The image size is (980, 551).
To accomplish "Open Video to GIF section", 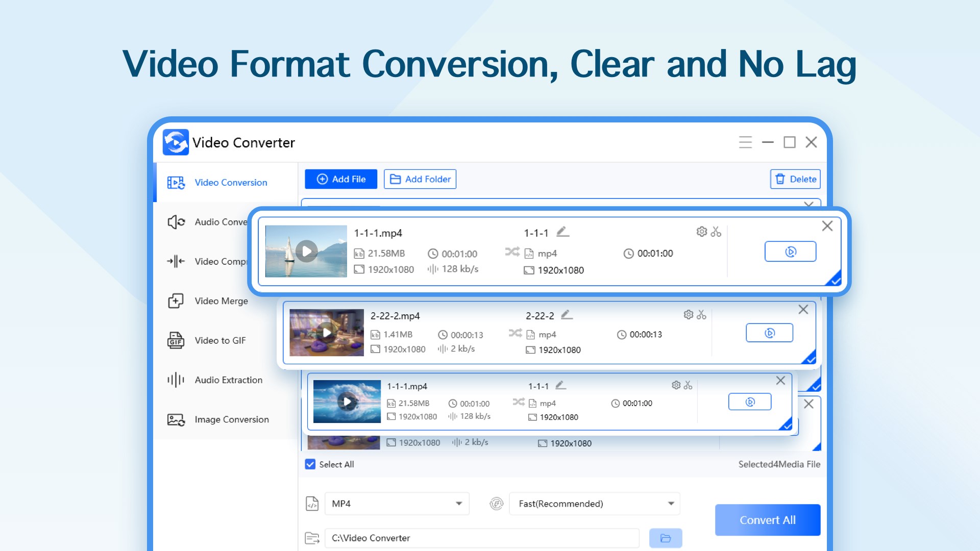I will pos(219,340).
